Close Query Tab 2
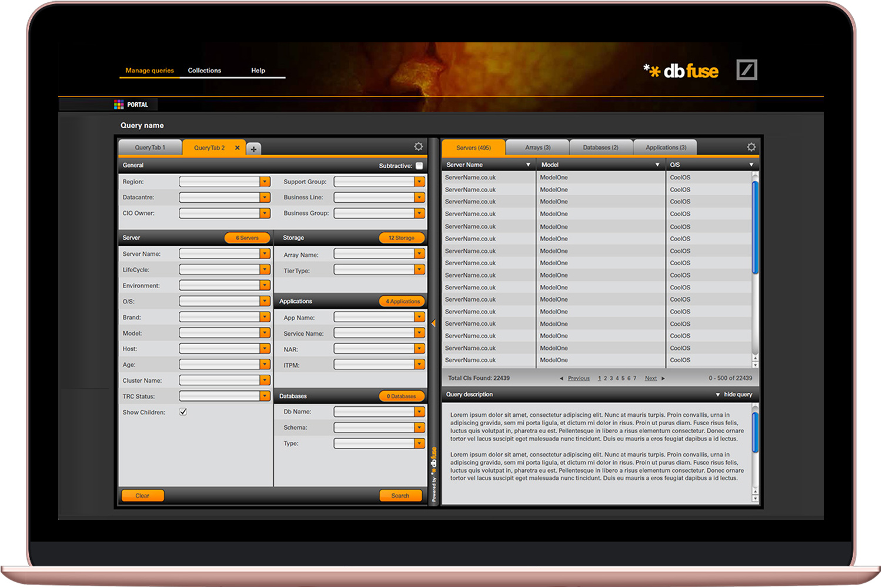 238,148
